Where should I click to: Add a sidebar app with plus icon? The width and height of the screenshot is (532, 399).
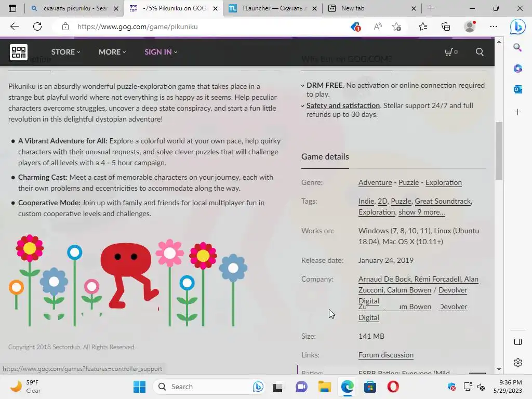(x=518, y=112)
